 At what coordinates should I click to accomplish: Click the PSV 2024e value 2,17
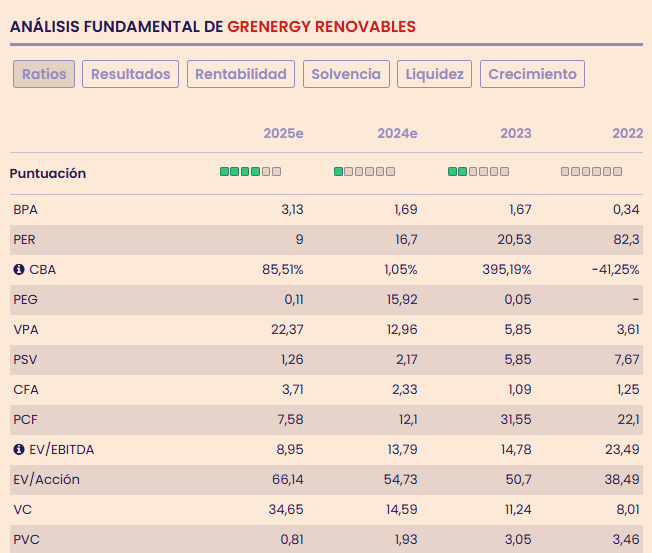tap(407, 360)
